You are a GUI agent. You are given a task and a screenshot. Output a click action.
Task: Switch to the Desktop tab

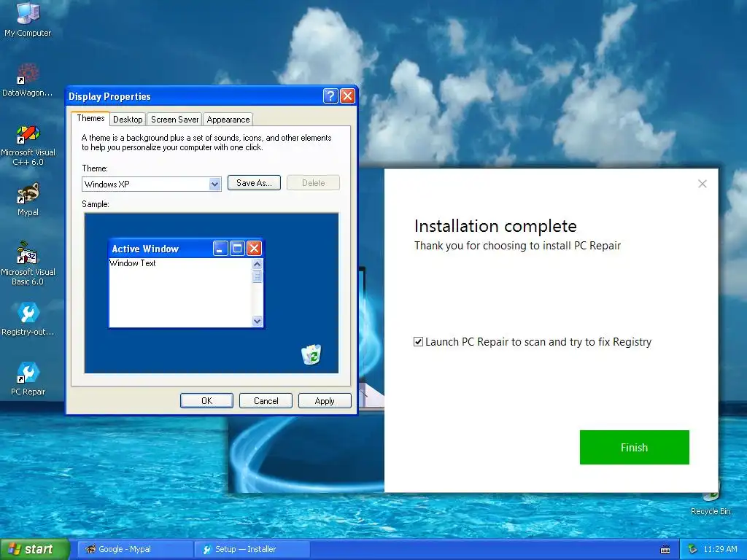click(x=128, y=120)
